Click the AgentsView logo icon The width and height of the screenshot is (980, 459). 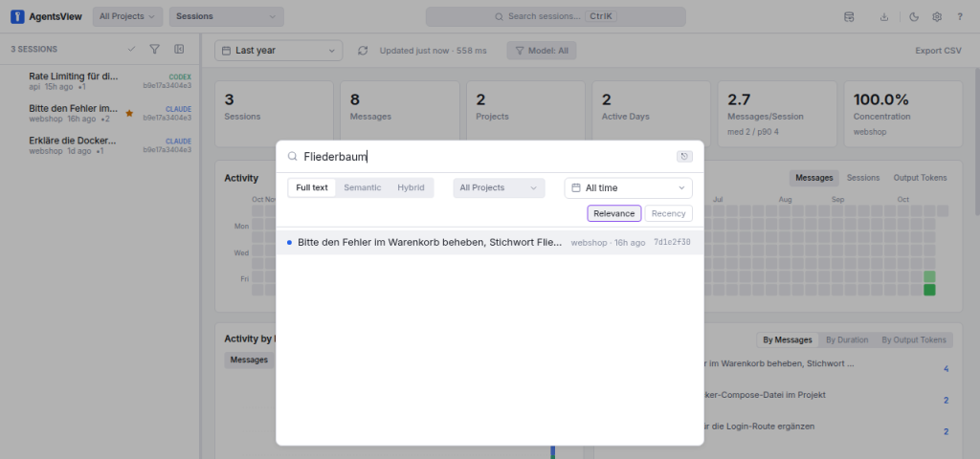[x=17, y=17]
